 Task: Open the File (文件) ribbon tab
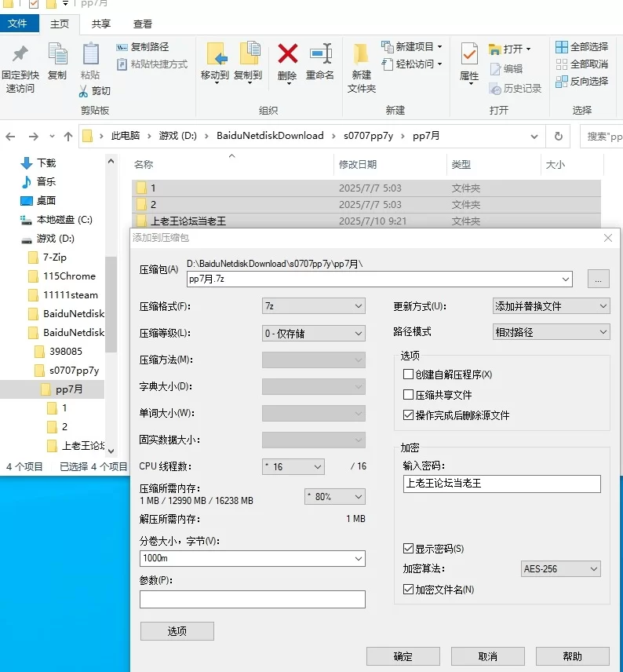point(19,23)
